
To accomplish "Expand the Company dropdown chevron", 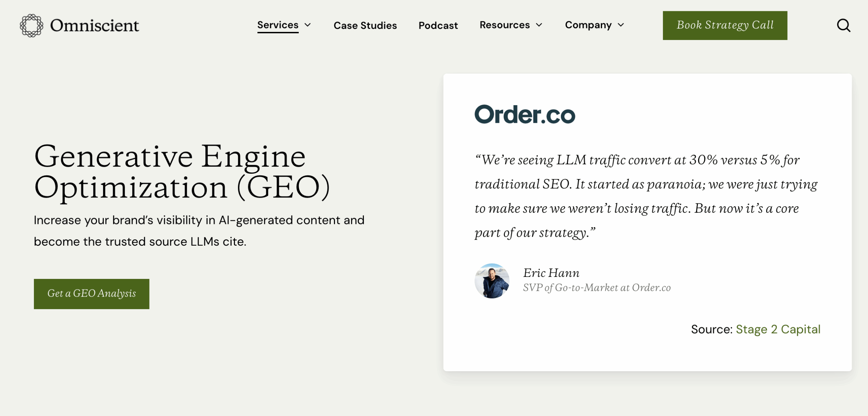I will tap(621, 25).
